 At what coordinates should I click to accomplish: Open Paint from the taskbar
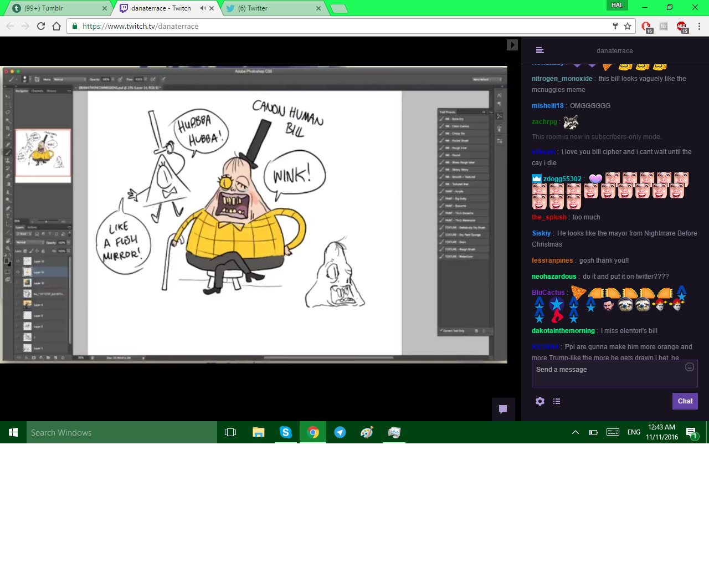[367, 432]
